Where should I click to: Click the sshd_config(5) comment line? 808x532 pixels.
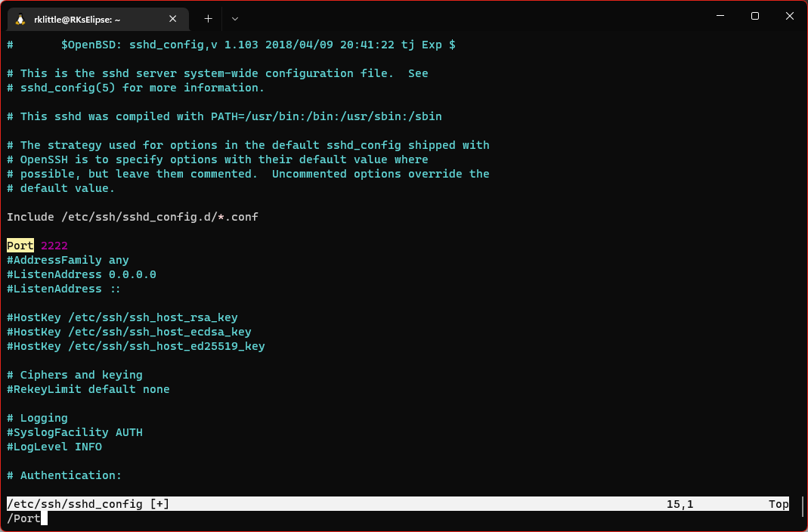click(x=135, y=88)
